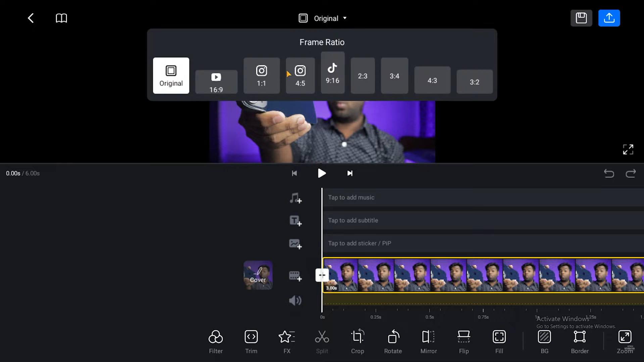Open the Crop tool
Viewport: 644px width, 362px height.
[357, 341]
